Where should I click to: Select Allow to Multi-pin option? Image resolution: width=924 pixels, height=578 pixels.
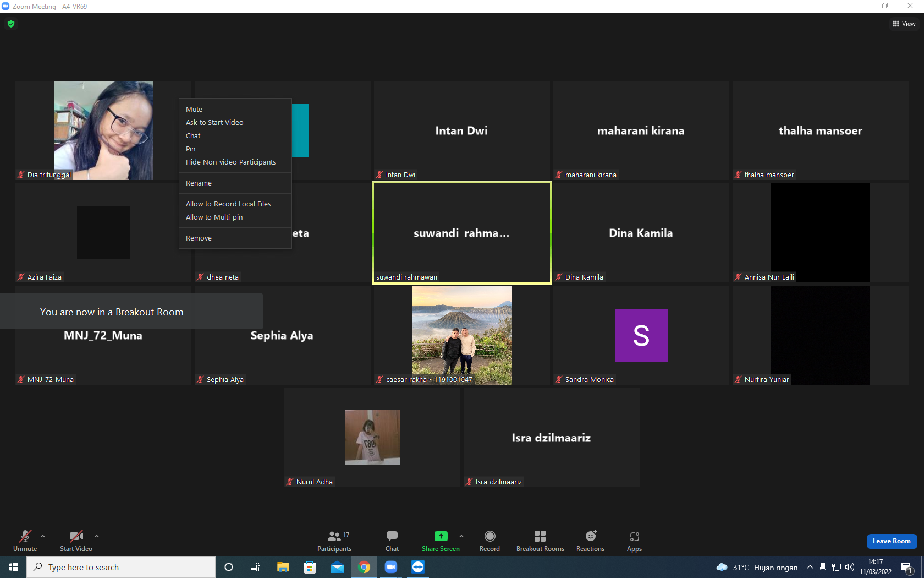click(x=214, y=217)
